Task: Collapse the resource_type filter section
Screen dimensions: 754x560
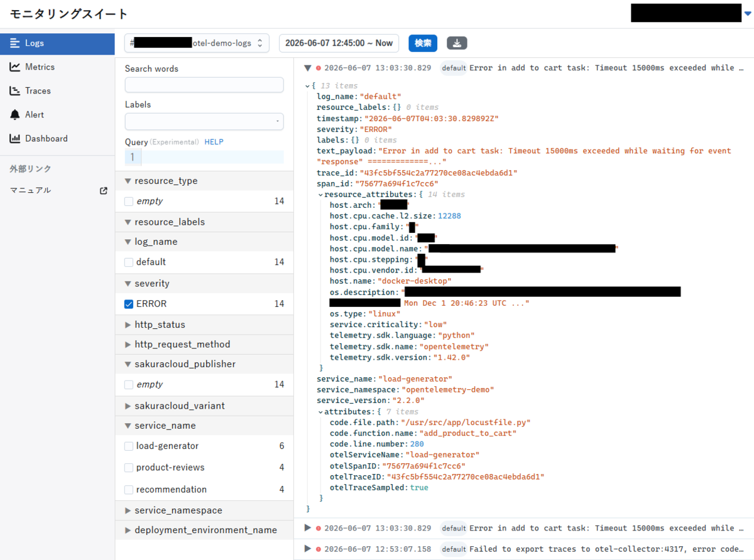Action: 204,181
